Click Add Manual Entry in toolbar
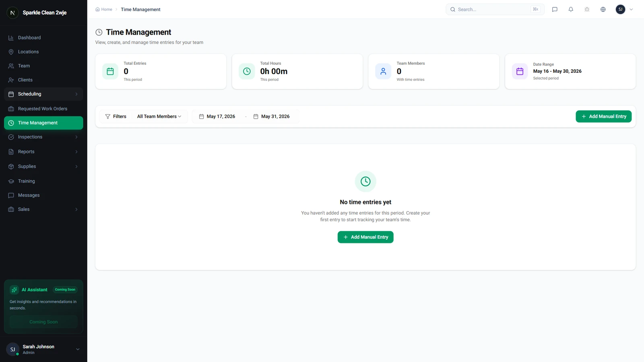644x362 pixels. pyautogui.click(x=603, y=117)
